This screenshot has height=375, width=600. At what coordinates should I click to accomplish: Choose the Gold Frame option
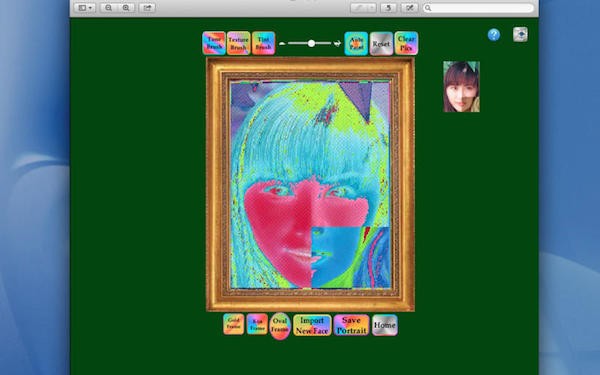tap(234, 324)
